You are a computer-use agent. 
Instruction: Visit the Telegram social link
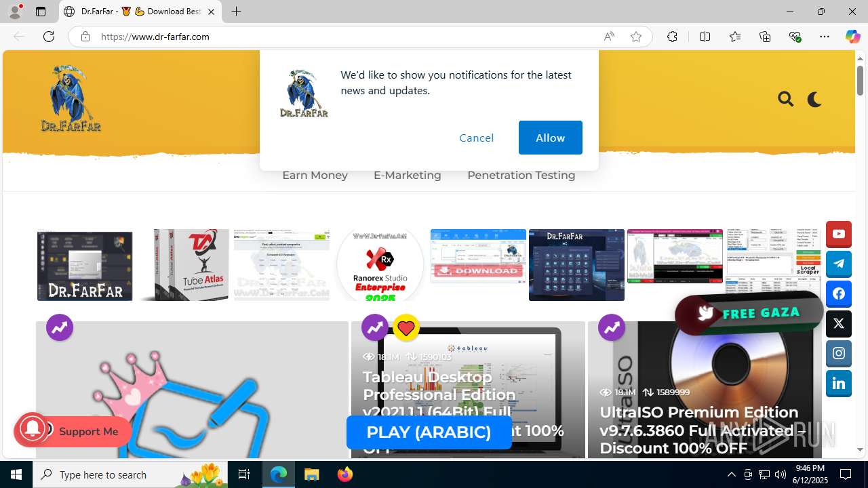click(839, 264)
